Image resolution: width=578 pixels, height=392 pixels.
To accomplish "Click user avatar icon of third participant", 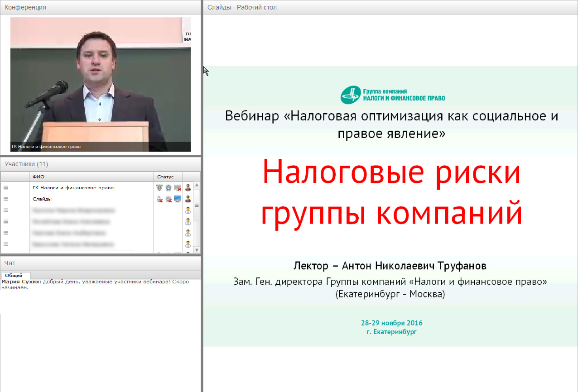I will point(188,210).
